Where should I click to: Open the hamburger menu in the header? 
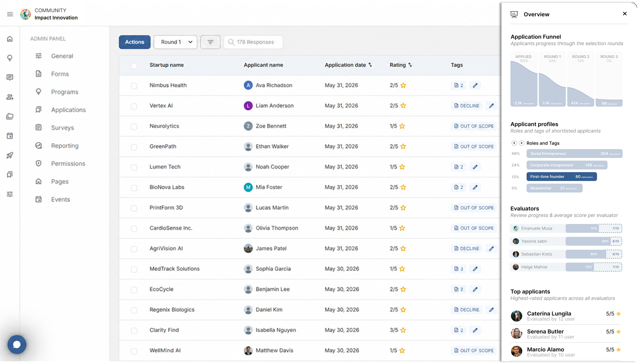10,14
